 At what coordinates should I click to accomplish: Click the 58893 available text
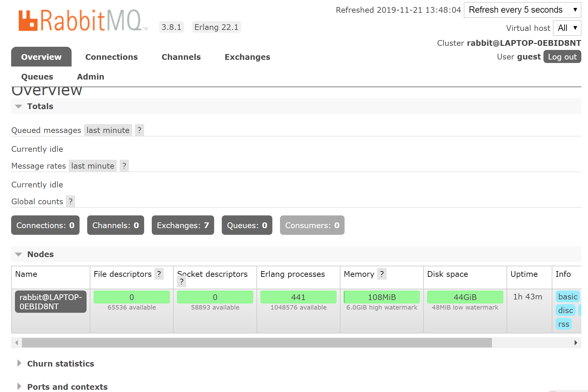[x=215, y=307]
